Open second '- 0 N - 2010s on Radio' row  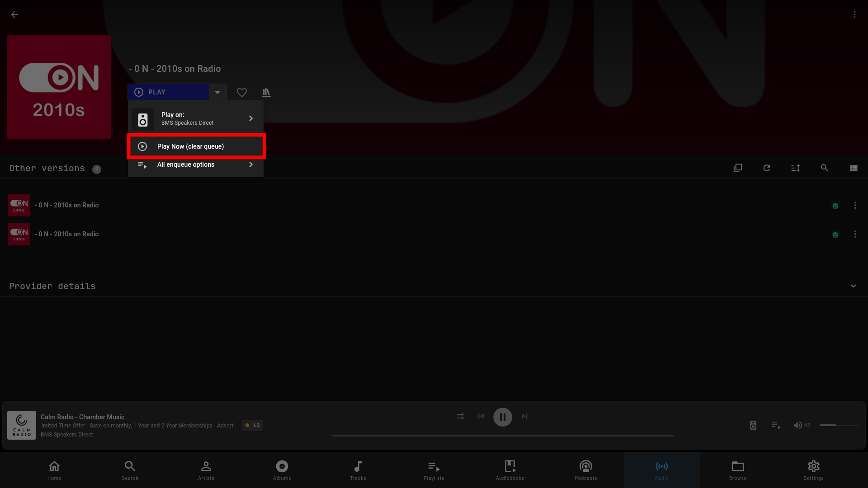434,234
